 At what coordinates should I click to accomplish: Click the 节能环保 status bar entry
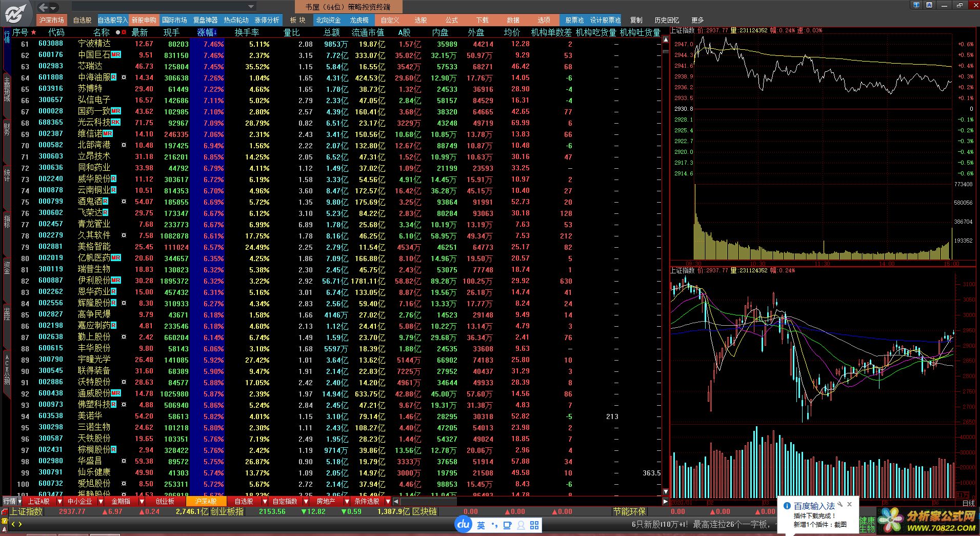click(x=630, y=511)
